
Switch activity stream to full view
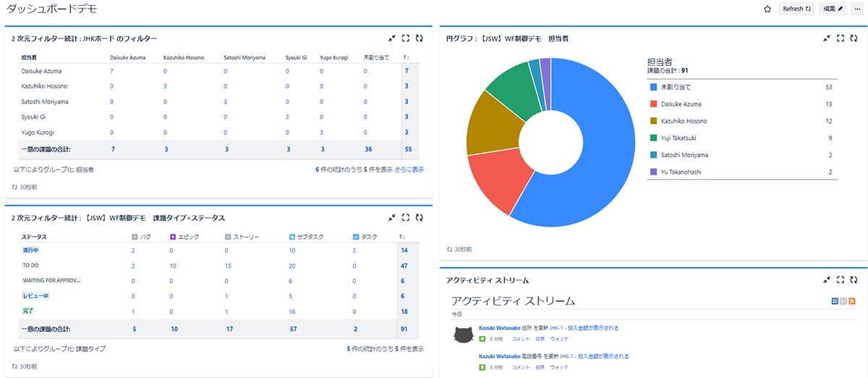click(x=835, y=301)
